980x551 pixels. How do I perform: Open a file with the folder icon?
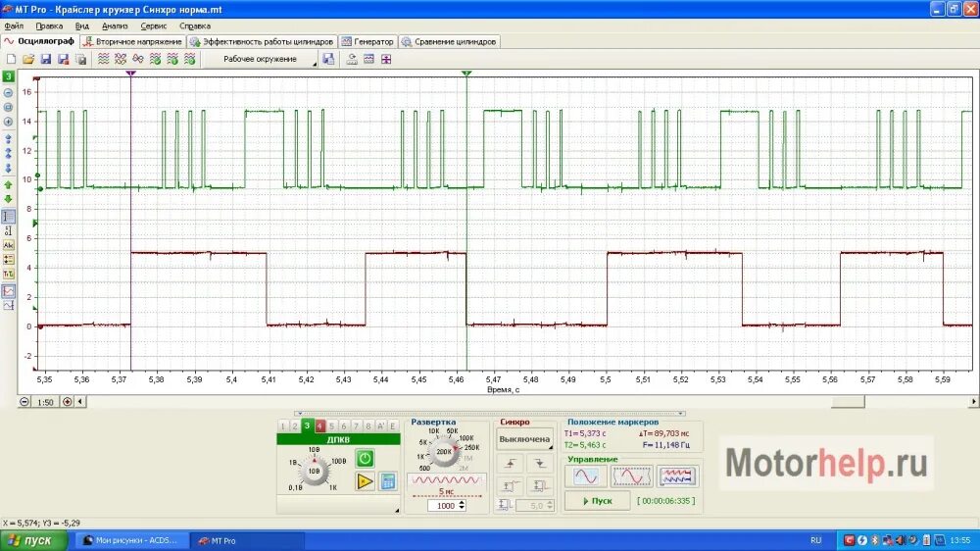[x=28, y=59]
